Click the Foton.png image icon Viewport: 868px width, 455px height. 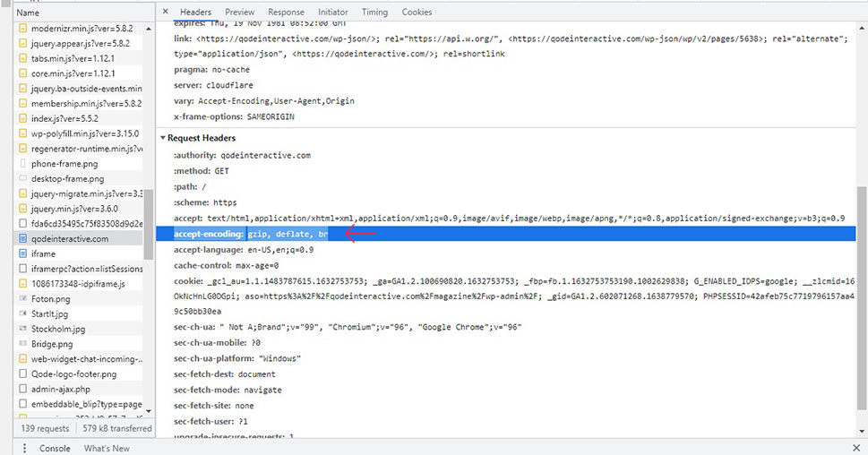click(x=22, y=298)
